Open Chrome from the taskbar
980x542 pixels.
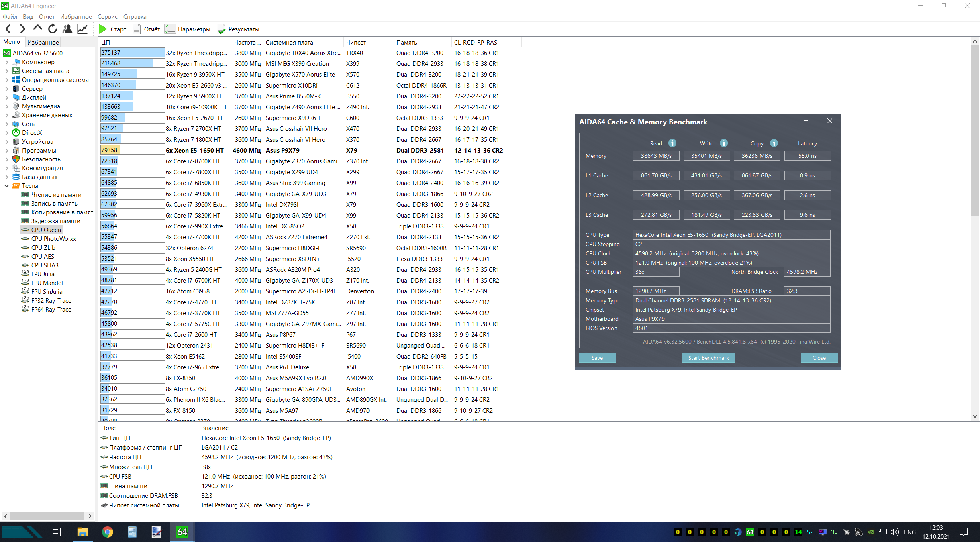pos(107,532)
